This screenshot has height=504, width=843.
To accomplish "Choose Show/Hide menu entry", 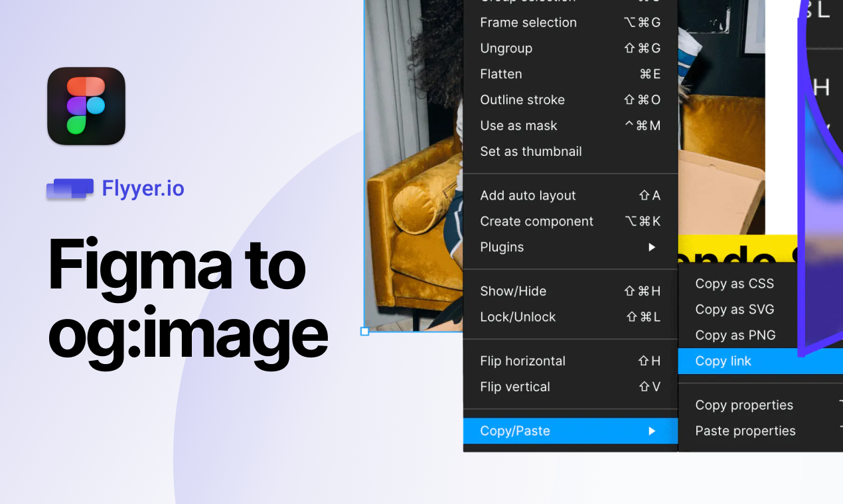I will coord(570,291).
